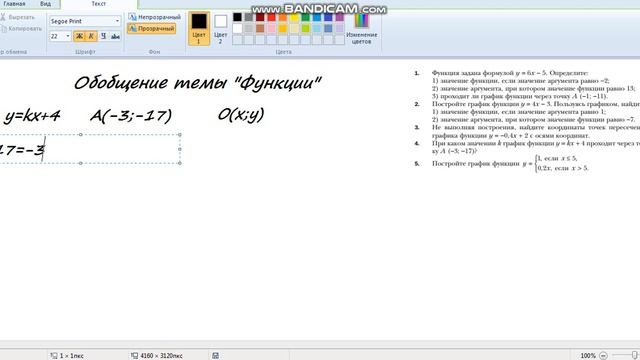Pick the yellow palette swatch
Screen dimensions: 640x360
(x=294, y=17)
